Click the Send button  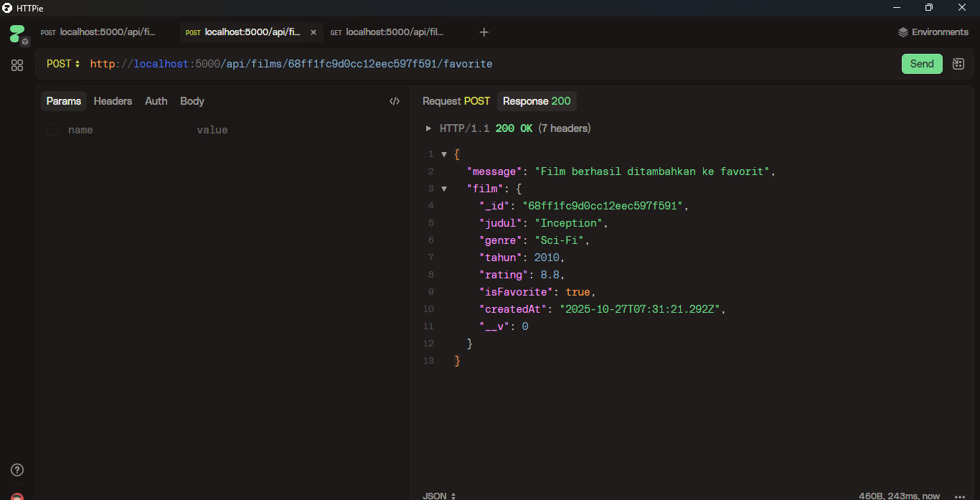coord(921,64)
